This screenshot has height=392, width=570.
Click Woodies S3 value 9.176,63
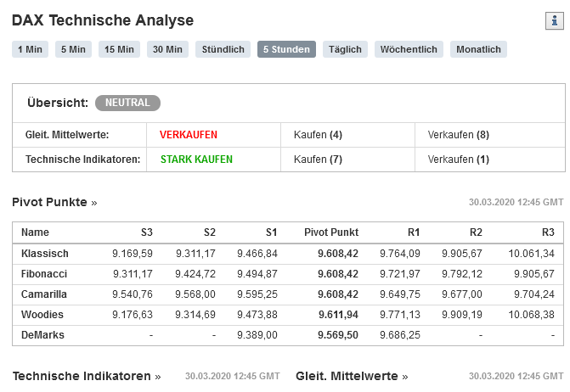coord(133,314)
